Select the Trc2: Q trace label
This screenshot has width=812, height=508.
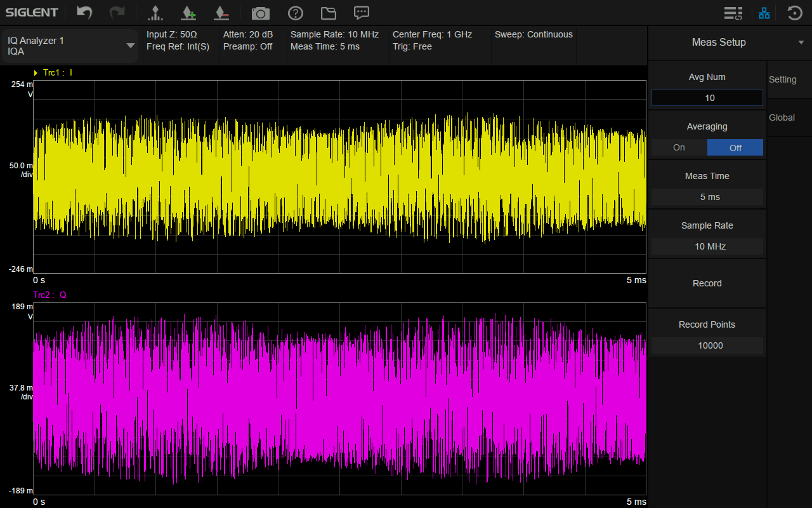(x=49, y=295)
